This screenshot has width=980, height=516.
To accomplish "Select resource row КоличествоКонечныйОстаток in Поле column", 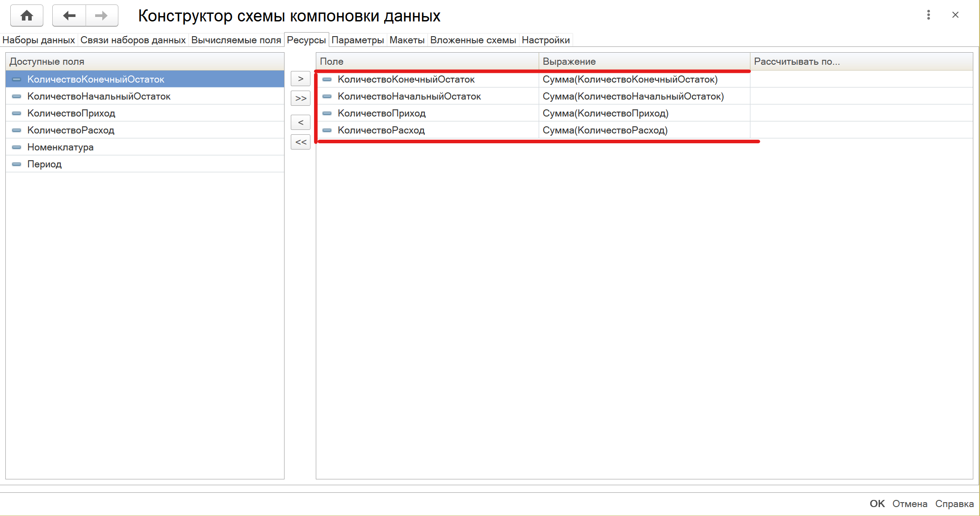I will pyautogui.click(x=428, y=79).
